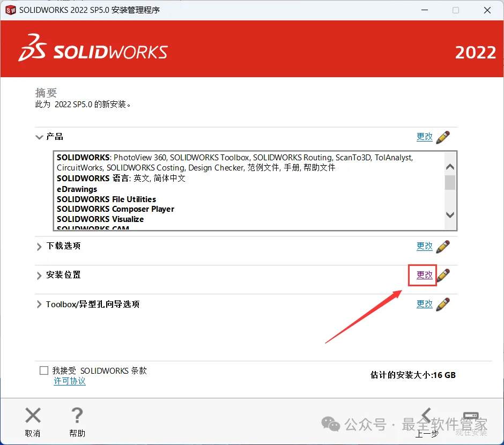Click the pencil icon for 安装位置
The image size is (504, 445).
coord(443,276)
